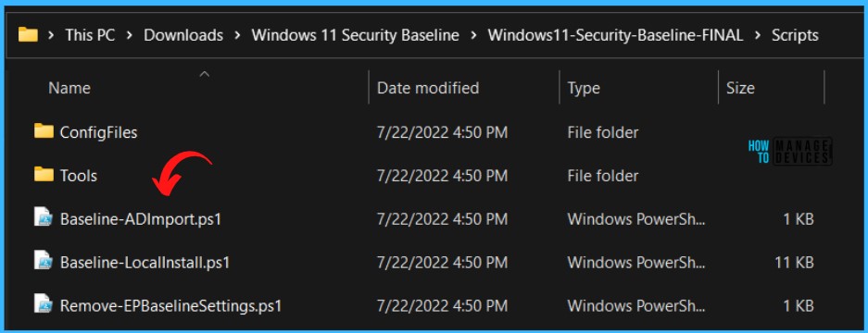Select the ConfigFiles folder name
Viewport: 868px width, 333px height.
pyautogui.click(x=98, y=132)
